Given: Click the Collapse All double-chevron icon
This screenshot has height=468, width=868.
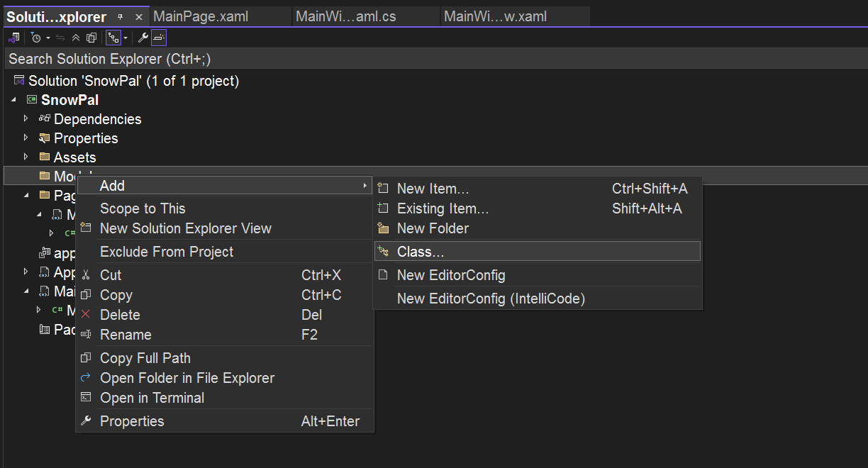Looking at the screenshot, I should point(76,38).
